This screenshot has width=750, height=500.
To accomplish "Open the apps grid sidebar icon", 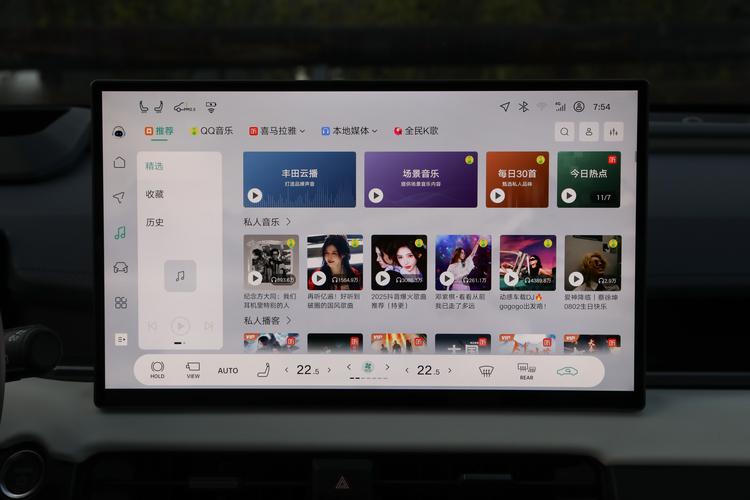I will pyautogui.click(x=120, y=302).
